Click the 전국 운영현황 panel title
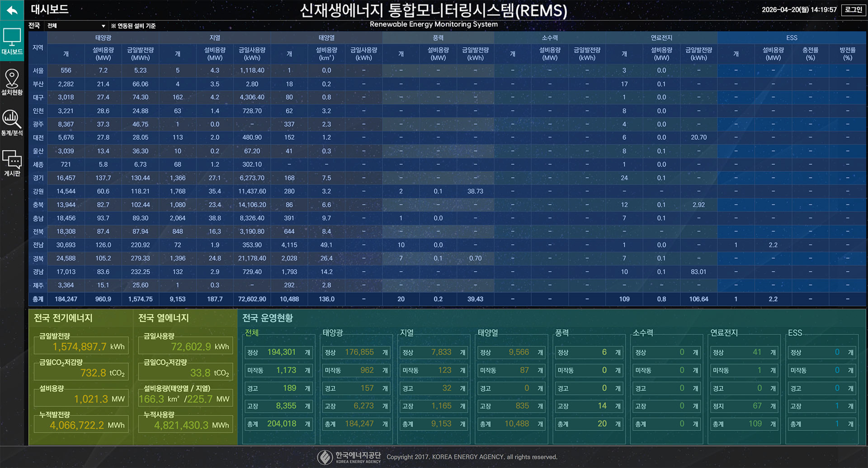Viewport: 868px width, 468px height. pos(268,318)
